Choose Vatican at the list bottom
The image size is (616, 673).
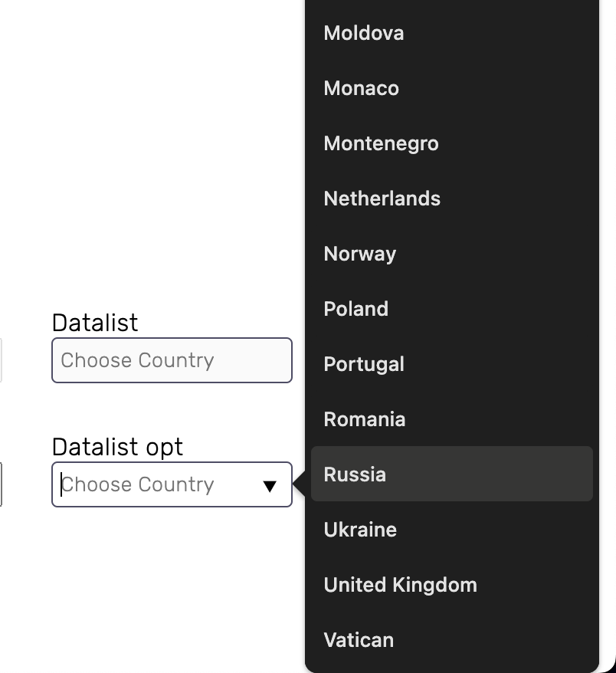pyautogui.click(x=452, y=639)
